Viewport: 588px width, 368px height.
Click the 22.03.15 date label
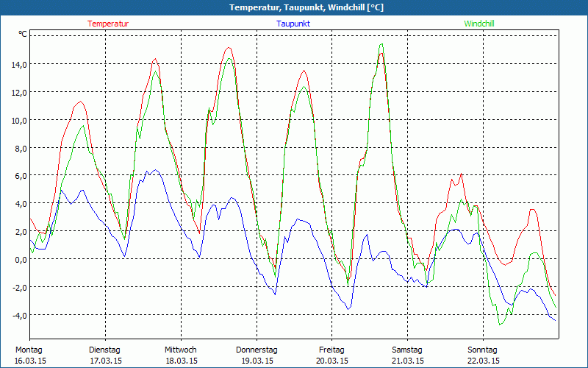(484, 361)
